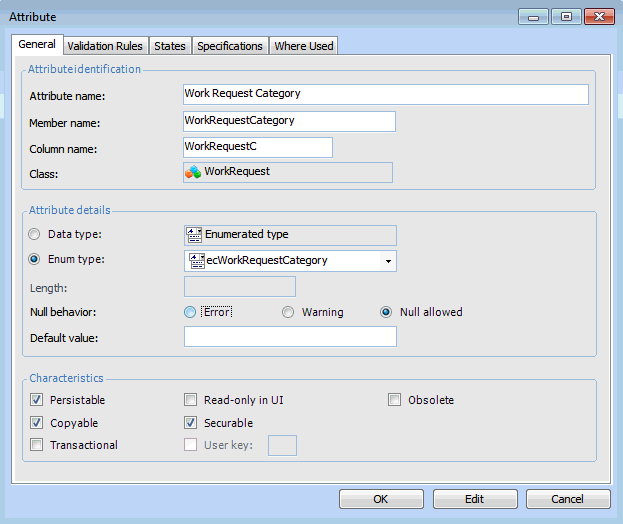Open the States tab
Screen dimensions: 623x524
pyautogui.click(x=170, y=46)
